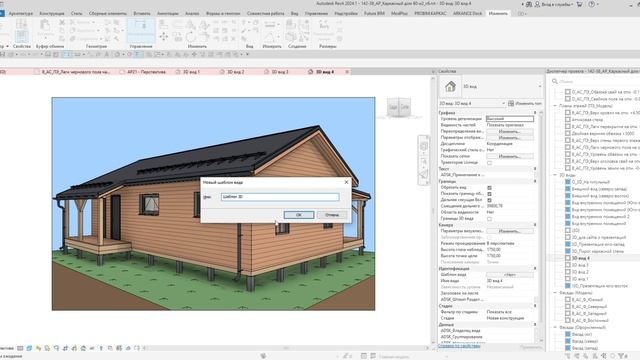Click Изменить for Параметры отображения
This screenshot has height=360, width=640.
(x=510, y=138)
